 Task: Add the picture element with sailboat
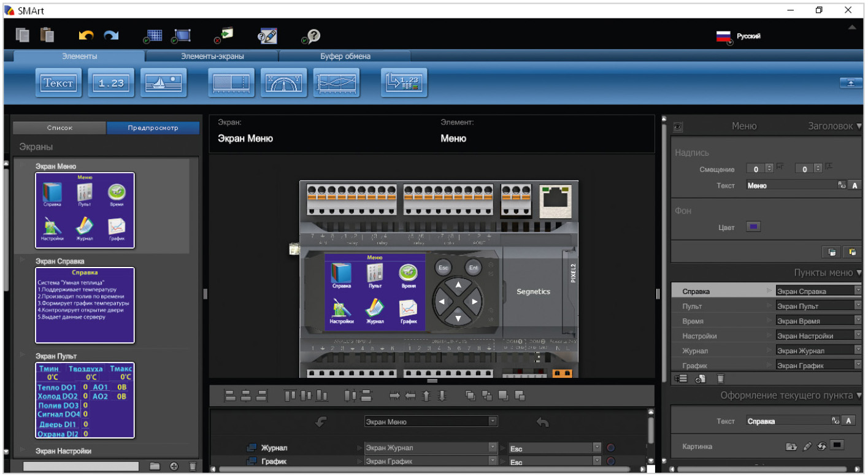point(163,83)
